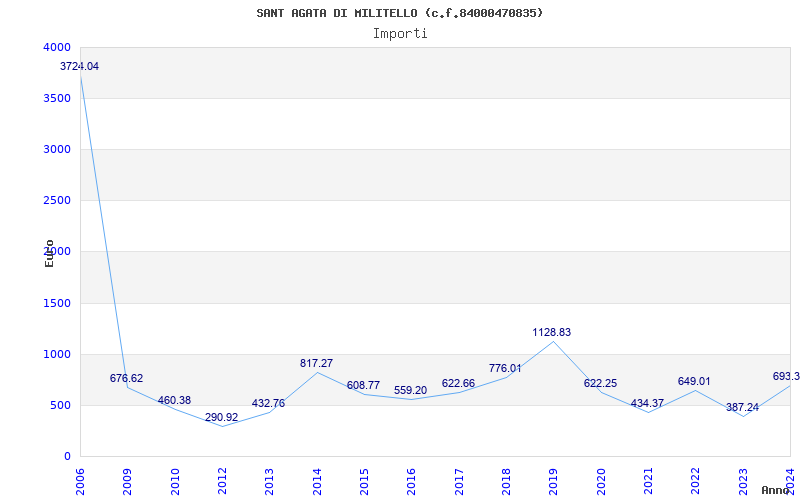Click the 0 Euro axis tick
Screen dimensions: 800x500
tap(67, 457)
